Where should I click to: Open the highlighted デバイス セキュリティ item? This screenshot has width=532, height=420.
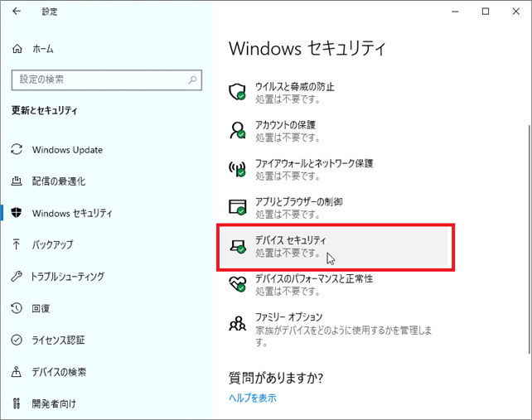click(x=332, y=246)
